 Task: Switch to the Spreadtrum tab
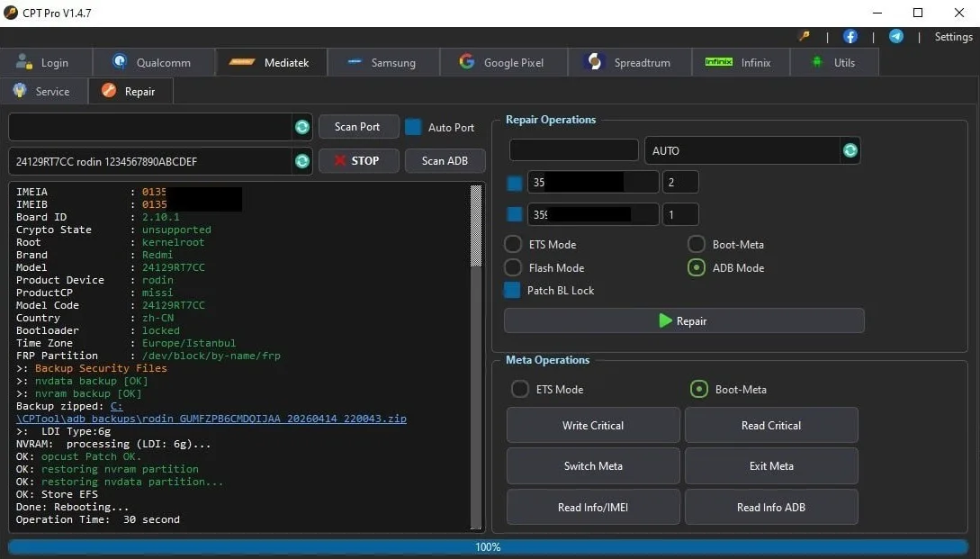630,62
